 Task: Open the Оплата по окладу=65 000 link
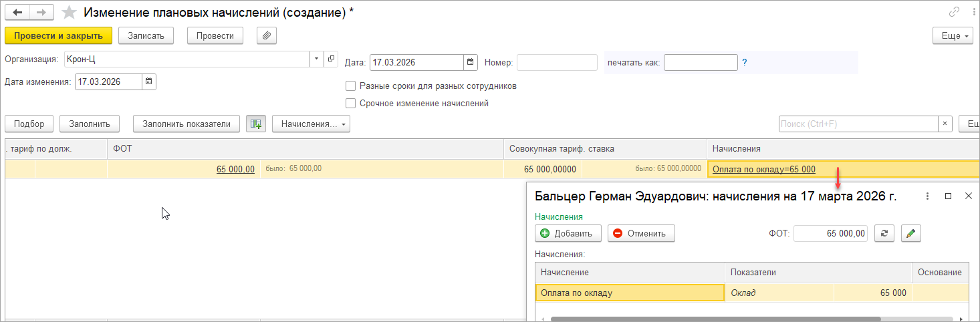pyautogui.click(x=763, y=170)
